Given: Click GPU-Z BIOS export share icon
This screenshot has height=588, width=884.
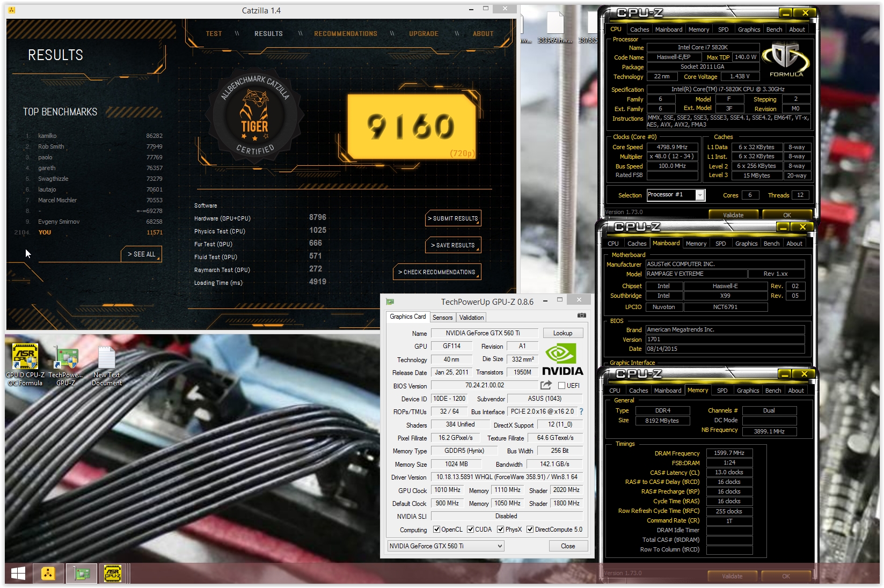Looking at the screenshot, I should click(x=546, y=385).
